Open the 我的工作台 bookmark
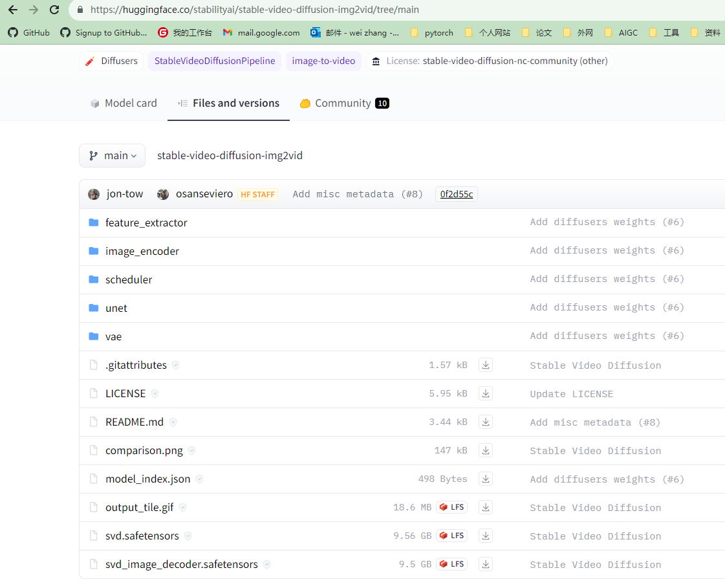 [185, 32]
